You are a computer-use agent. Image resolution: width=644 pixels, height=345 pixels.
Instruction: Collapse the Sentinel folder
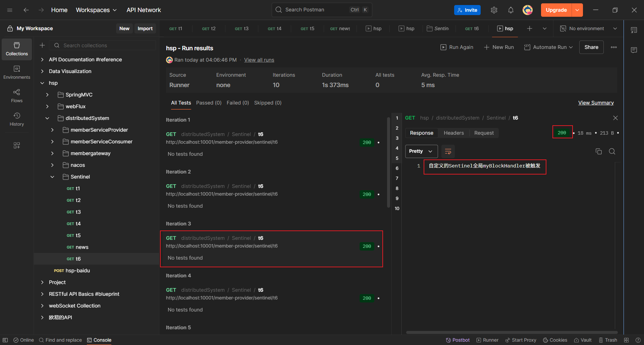(x=52, y=177)
